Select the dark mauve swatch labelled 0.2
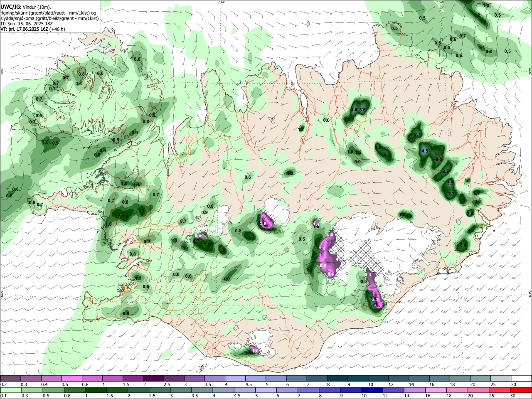 coord(11,379)
